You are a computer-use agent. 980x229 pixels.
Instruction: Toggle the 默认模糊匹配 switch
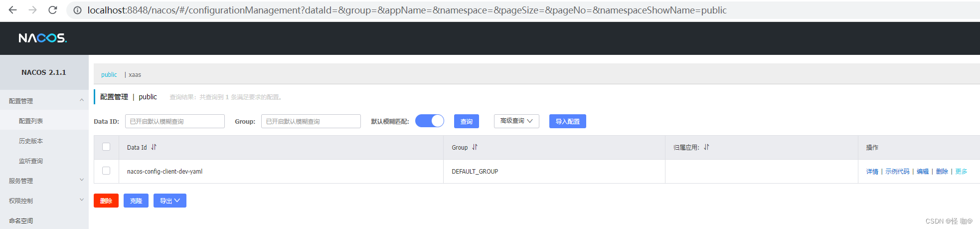429,121
